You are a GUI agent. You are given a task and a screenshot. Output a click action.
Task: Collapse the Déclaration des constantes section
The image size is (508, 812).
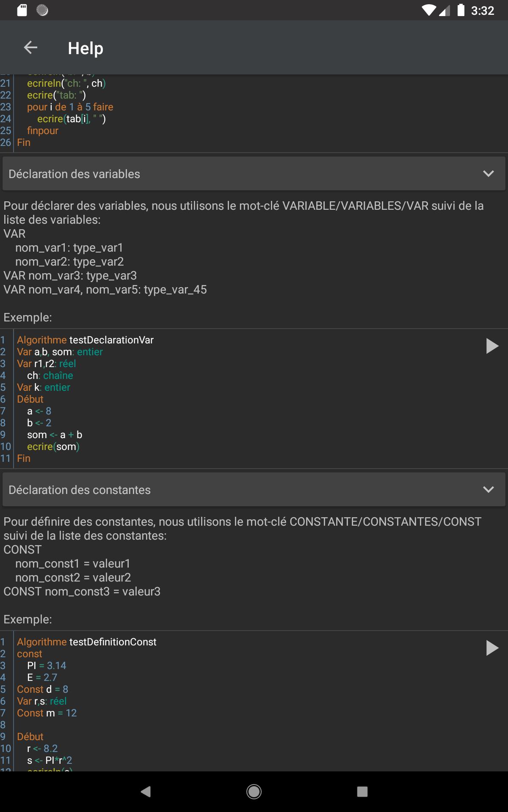[x=489, y=490]
